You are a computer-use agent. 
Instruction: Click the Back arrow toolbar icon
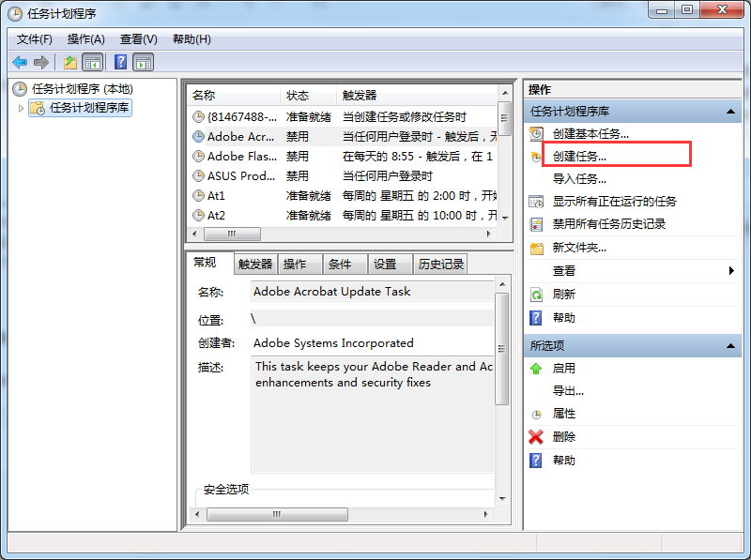pyautogui.click(x=20, y=62)
